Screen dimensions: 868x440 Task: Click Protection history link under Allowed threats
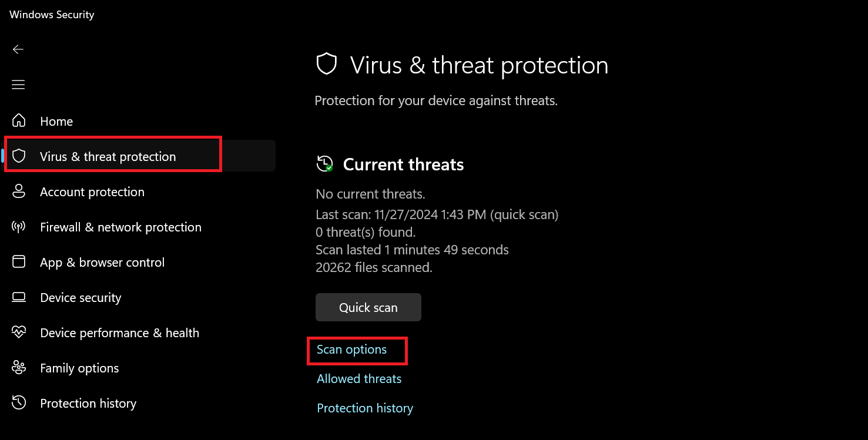[365, 408]
